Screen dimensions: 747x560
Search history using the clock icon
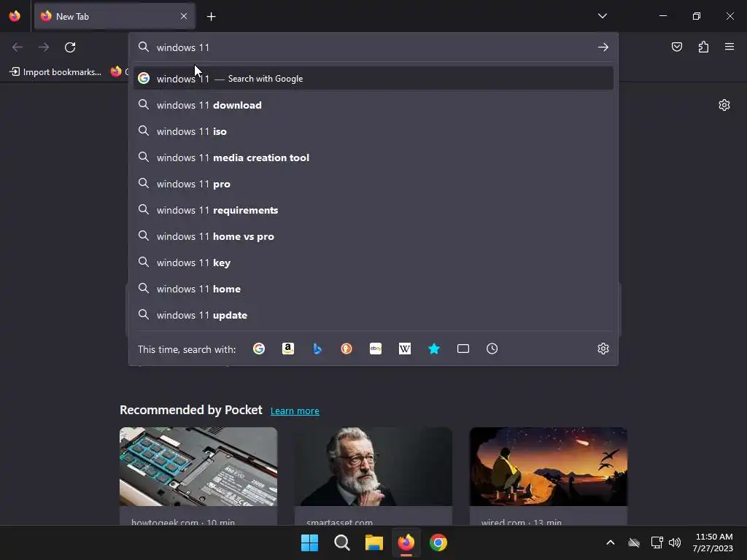coord(492,349)
